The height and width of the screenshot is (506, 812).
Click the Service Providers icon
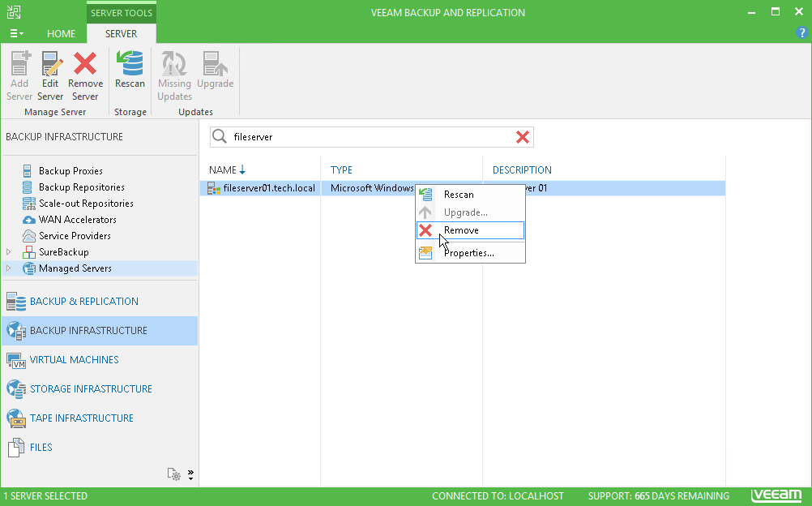pyautogui.click(x=29, y=236)
